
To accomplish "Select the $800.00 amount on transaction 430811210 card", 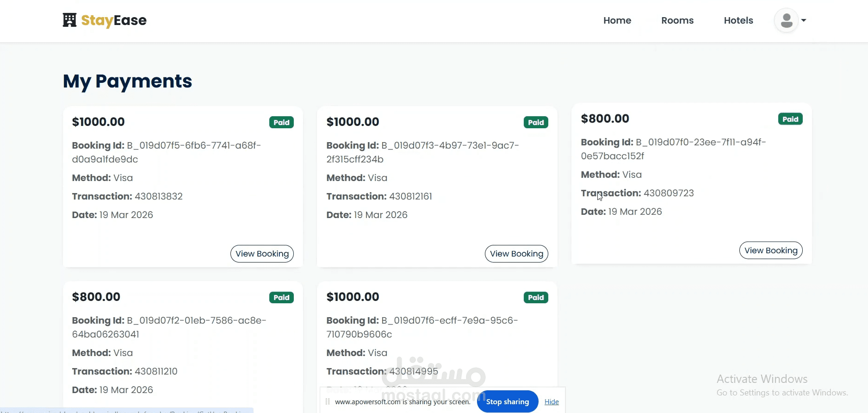I will point(96,297).
